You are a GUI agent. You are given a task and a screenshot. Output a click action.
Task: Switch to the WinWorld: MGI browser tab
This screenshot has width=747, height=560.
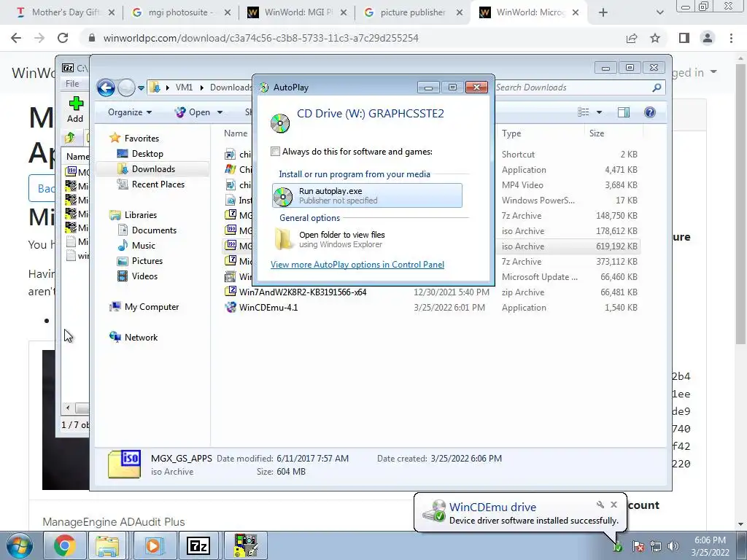[295, 12]
